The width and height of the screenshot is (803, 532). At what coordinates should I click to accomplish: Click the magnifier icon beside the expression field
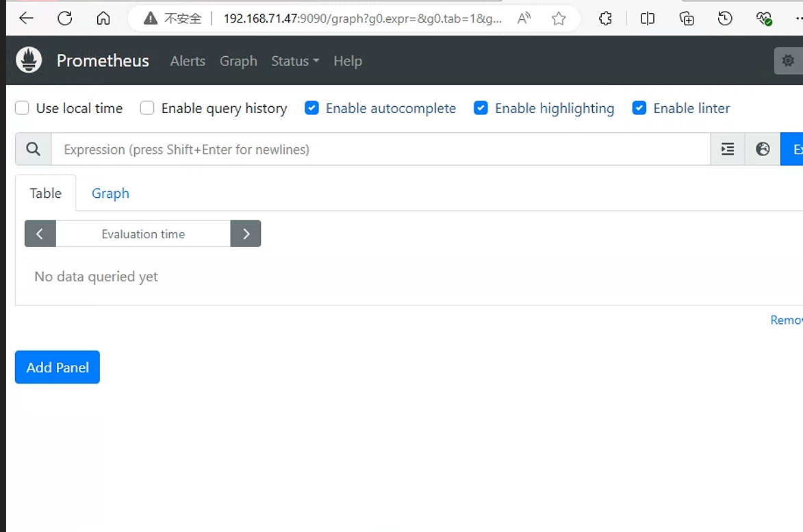coord(34,149)
